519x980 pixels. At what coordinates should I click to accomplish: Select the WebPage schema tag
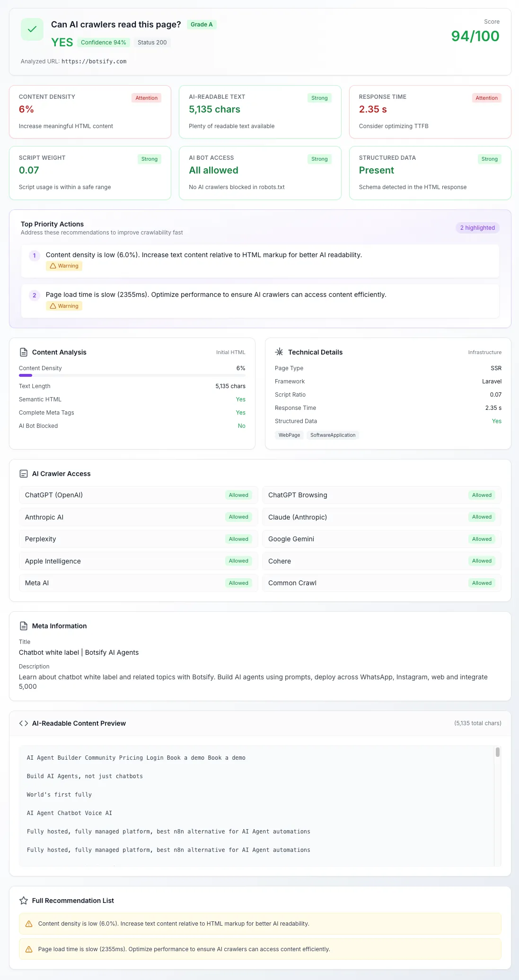point(289,435)
